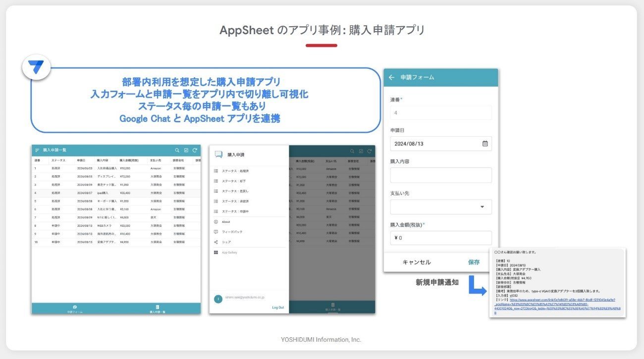This screenshot has width=644, height=359.
Task: Click the キャンセル button in the form
Action: click(x=417, y=262)
